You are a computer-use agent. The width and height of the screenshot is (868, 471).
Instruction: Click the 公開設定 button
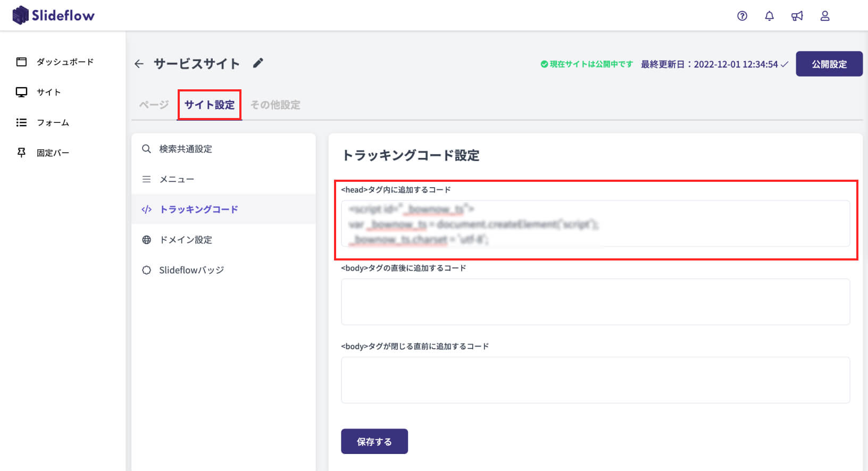click(829, 64)
